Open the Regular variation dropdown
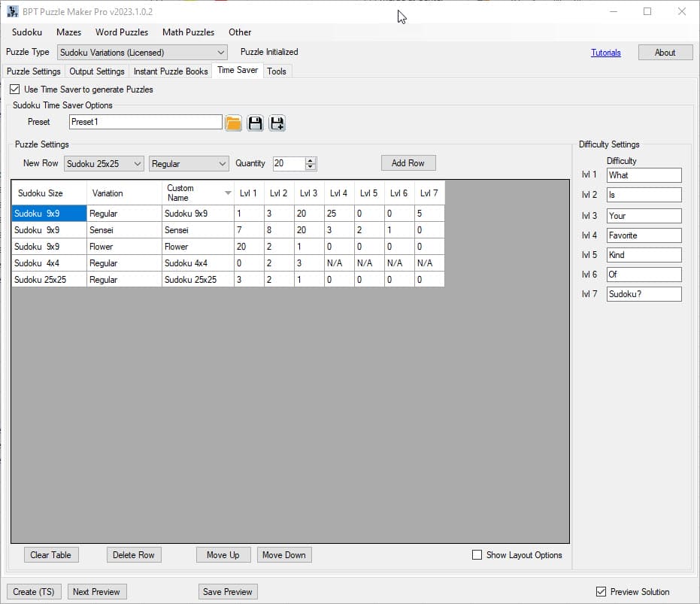This screenshot has height=604, width=700. tap(222, 164)
